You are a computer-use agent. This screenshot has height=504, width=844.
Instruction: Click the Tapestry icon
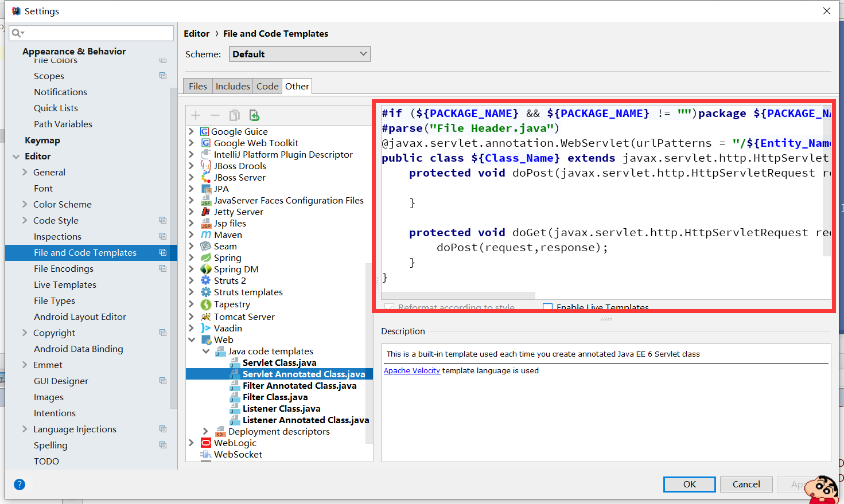click(x=205, y=304)
